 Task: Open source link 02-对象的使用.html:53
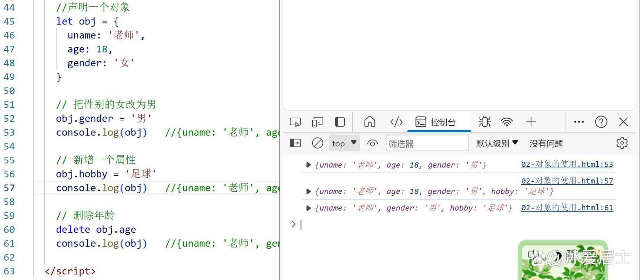pyautogui.click(x=567, y=164)
